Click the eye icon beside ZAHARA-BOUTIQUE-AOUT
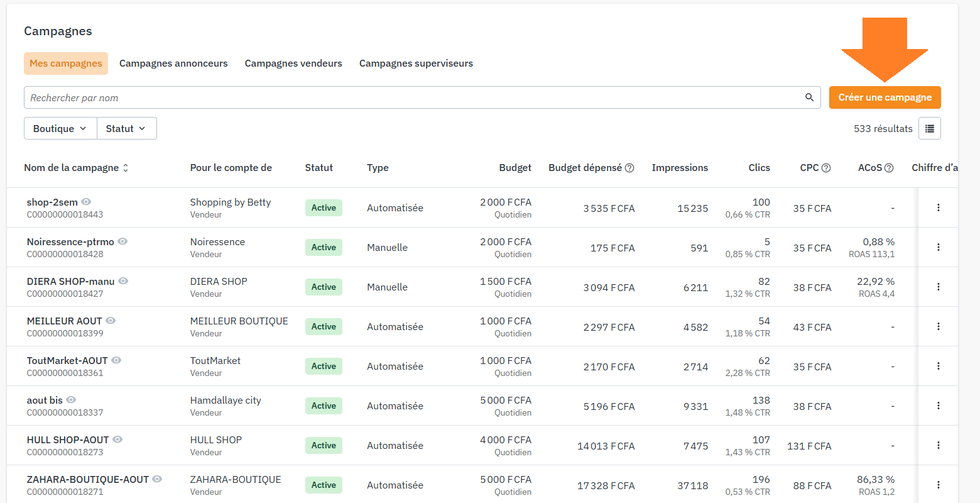 [x=157, y=479]
